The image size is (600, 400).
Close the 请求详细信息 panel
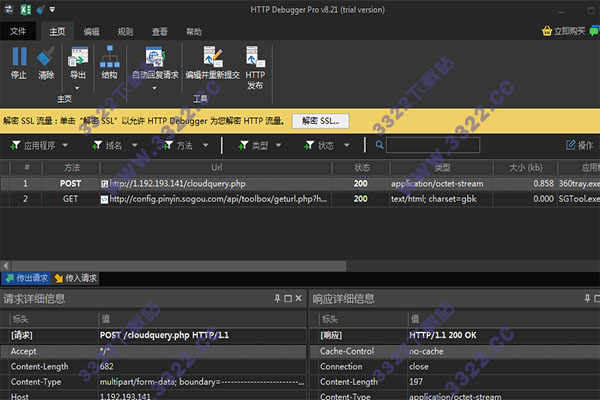[x=298, y=299]
